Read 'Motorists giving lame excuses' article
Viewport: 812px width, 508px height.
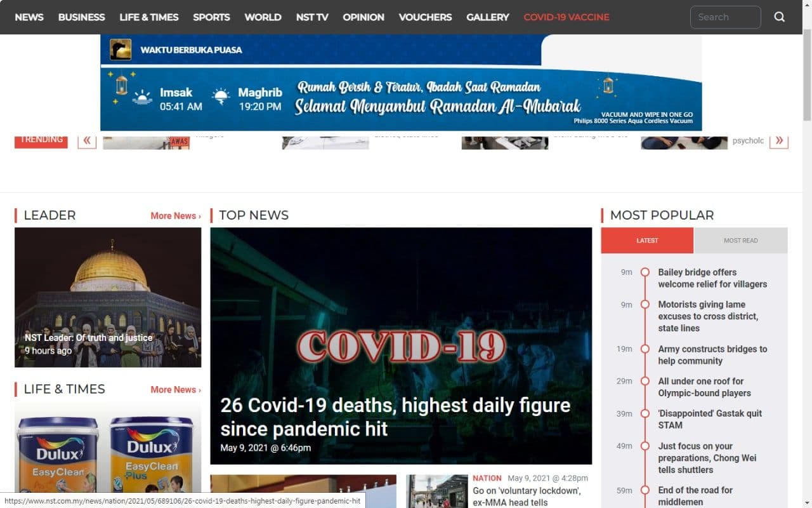pyautogui.click(x=707, y=316)
